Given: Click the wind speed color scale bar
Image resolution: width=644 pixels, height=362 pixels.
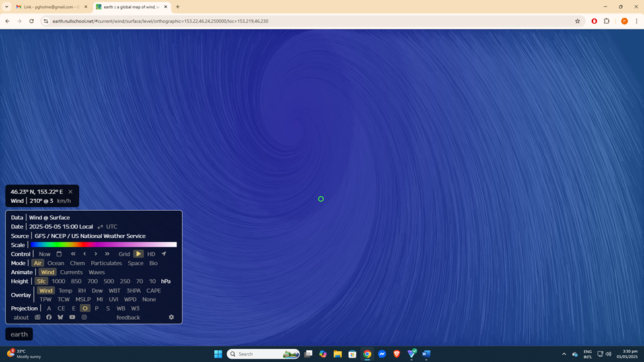Looking at the screenshot, I should tap(104, 245).
